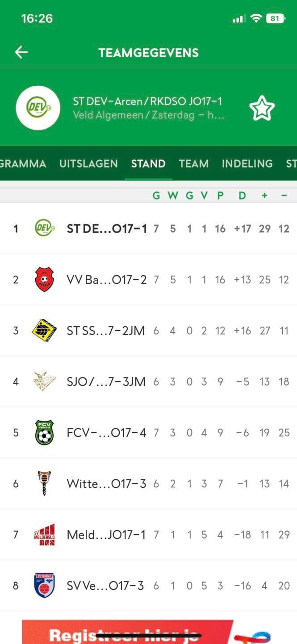Switch to the UITSLAGEN tab
Image resolution: width=297 pixels, height=644 pixels.
tap(88, 164)
